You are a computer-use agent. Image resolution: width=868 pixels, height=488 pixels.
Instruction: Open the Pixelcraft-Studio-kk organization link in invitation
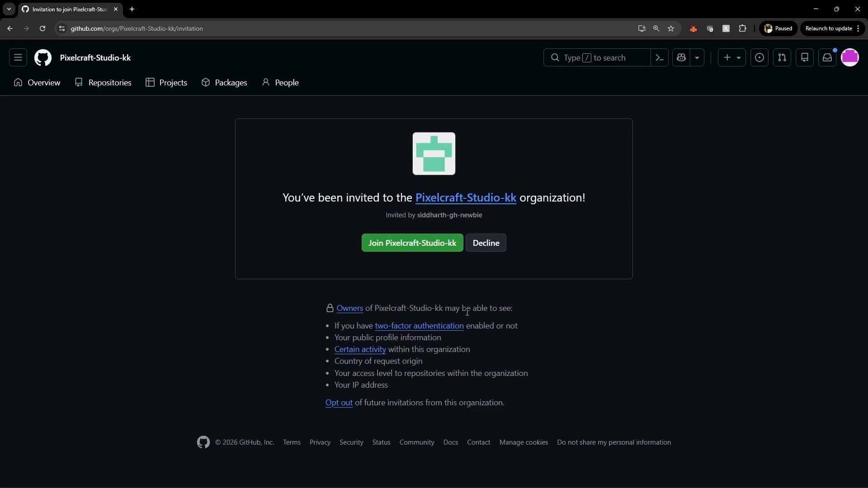(x=466, y=198)
